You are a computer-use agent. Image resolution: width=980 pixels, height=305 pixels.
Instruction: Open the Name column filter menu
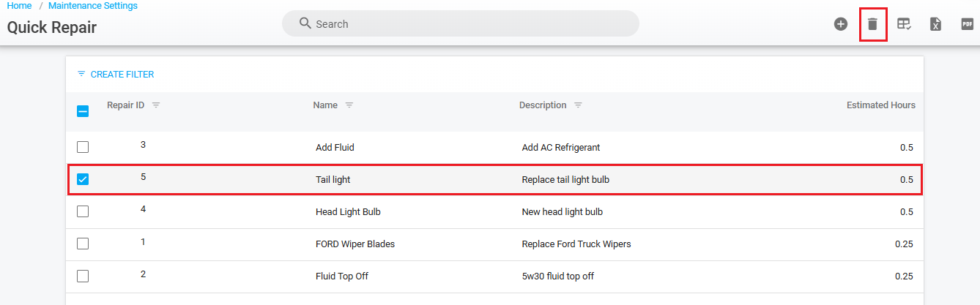click(349, 105)
